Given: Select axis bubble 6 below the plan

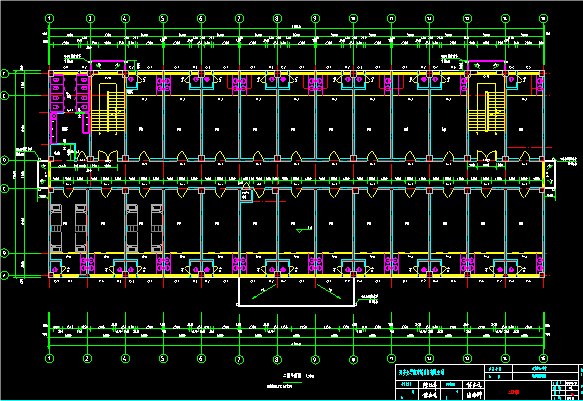Looking at the screenshot, I should pos(201,358).
